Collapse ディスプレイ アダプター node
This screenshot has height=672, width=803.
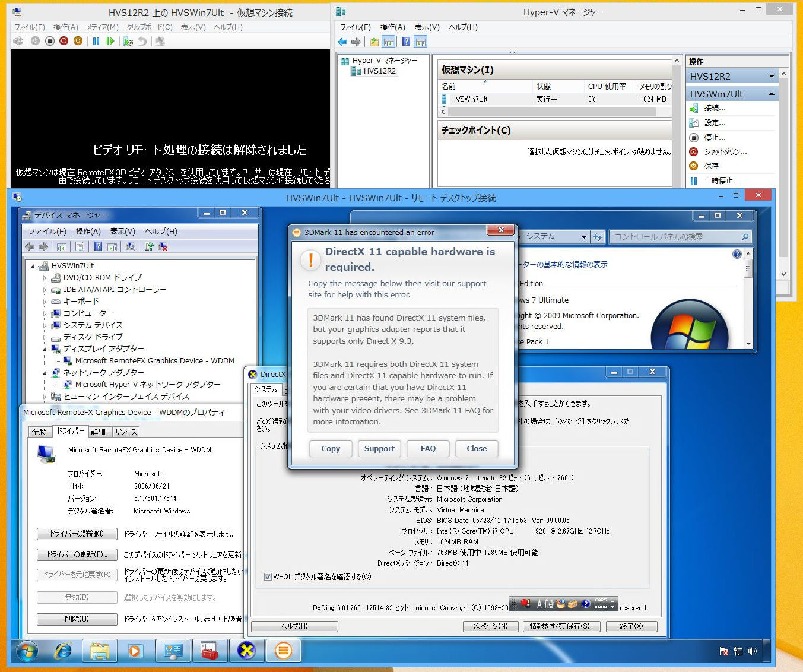45,349
